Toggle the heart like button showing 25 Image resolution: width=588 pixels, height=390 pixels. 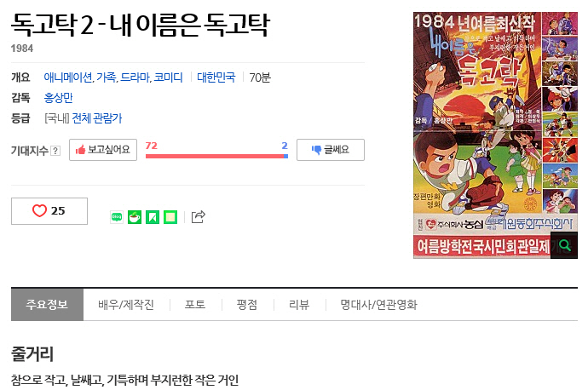49,211
